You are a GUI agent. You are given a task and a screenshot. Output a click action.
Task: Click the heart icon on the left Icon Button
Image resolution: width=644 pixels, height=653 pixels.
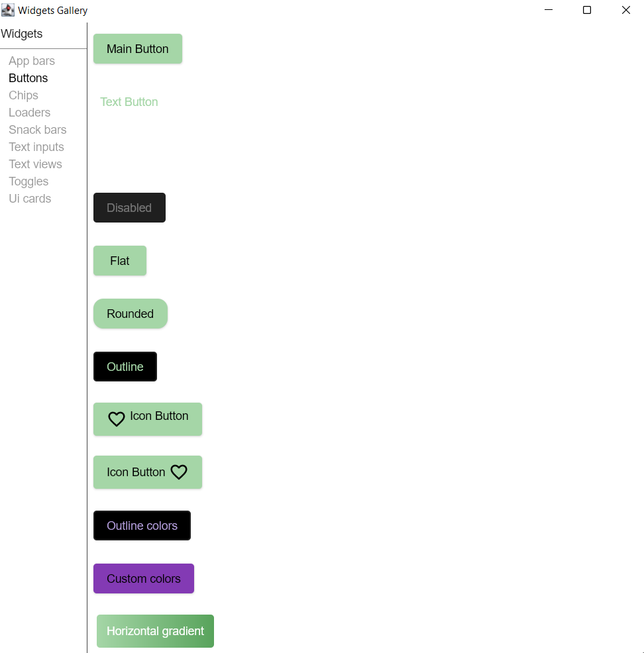tap(117, 419)
